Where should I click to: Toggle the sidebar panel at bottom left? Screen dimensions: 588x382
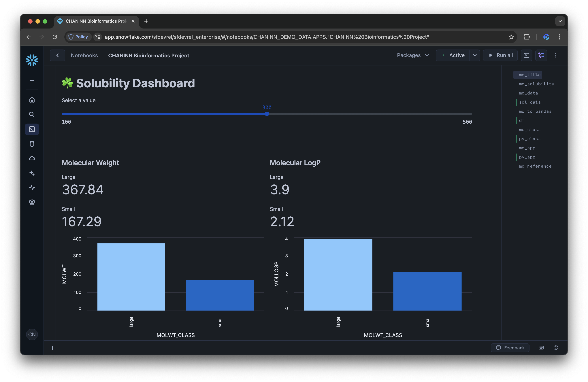pos(54,348)
